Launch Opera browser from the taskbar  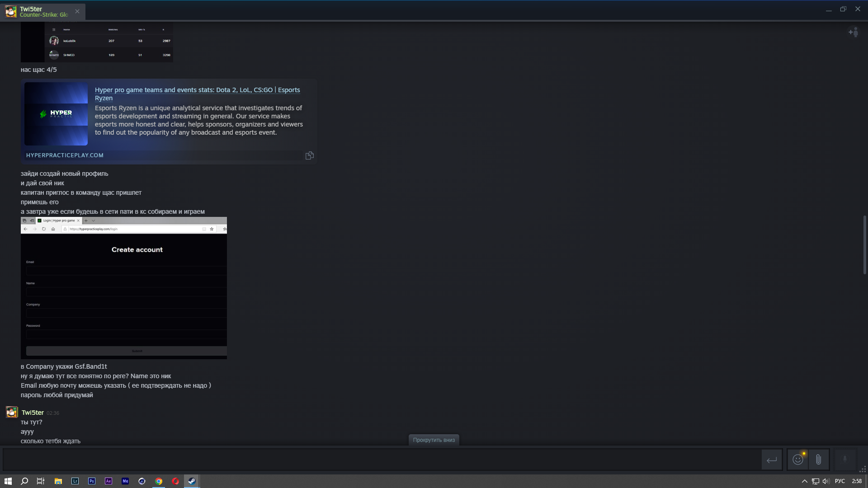pos(175,481)
